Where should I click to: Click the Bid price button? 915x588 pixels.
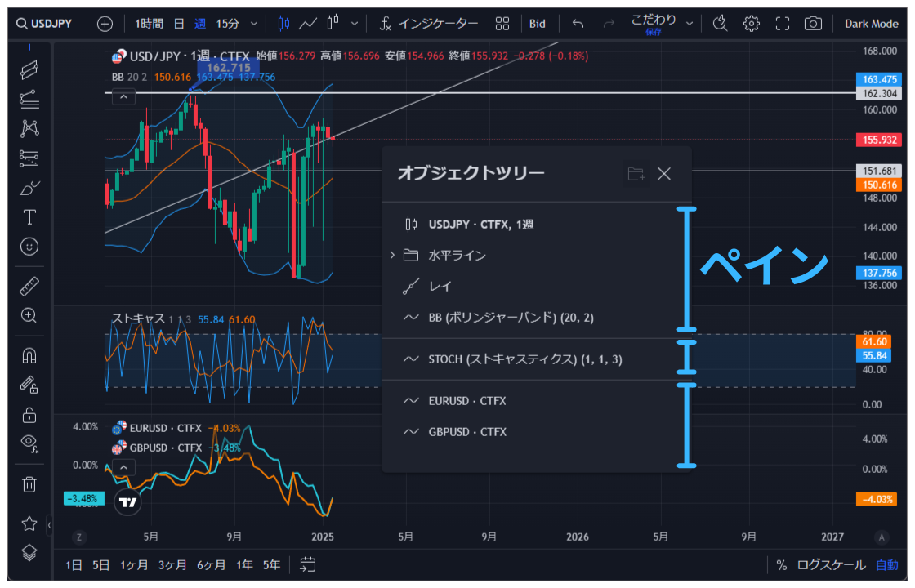tap(538, 24)
